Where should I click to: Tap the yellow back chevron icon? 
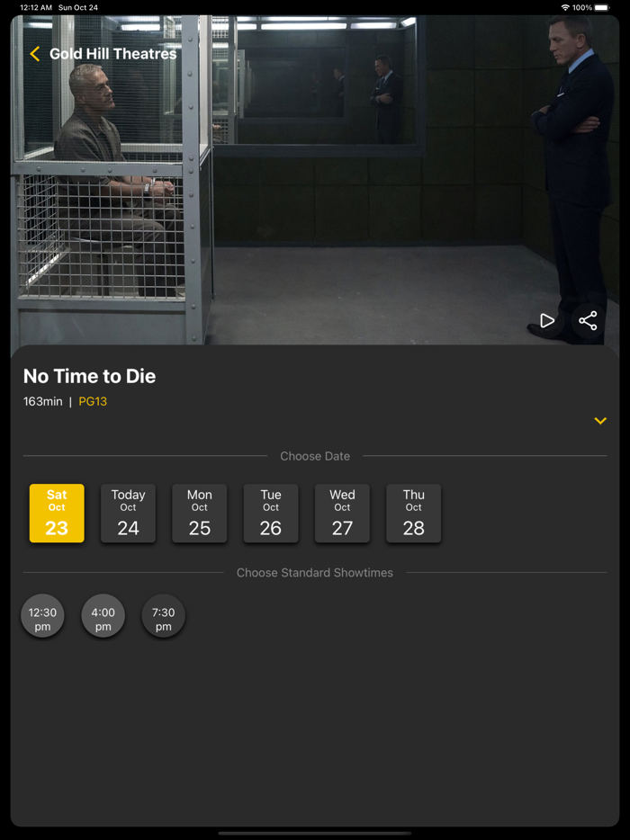pyautogui.click(x=35, y=54)
